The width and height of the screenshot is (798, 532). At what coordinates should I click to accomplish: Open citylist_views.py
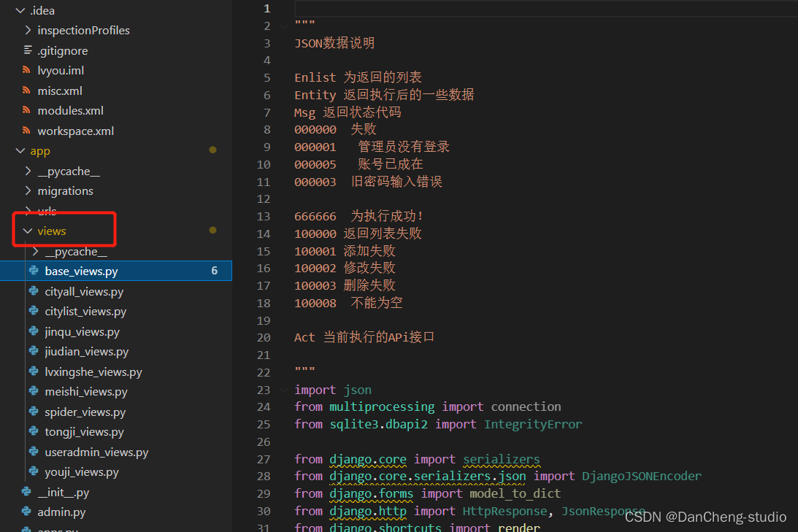click(x=85, y=312)
